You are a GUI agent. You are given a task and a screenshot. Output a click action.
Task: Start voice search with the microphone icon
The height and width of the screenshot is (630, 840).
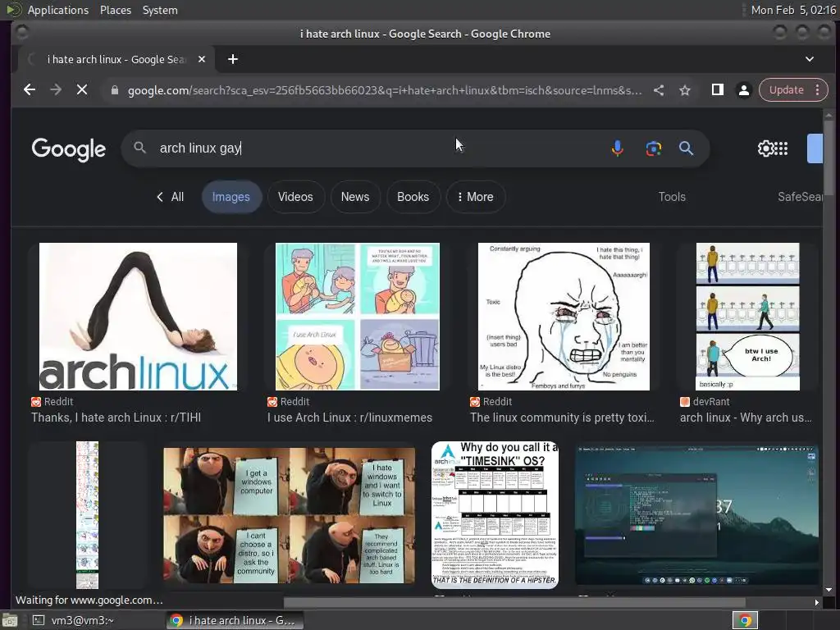[x=617, y=148]
